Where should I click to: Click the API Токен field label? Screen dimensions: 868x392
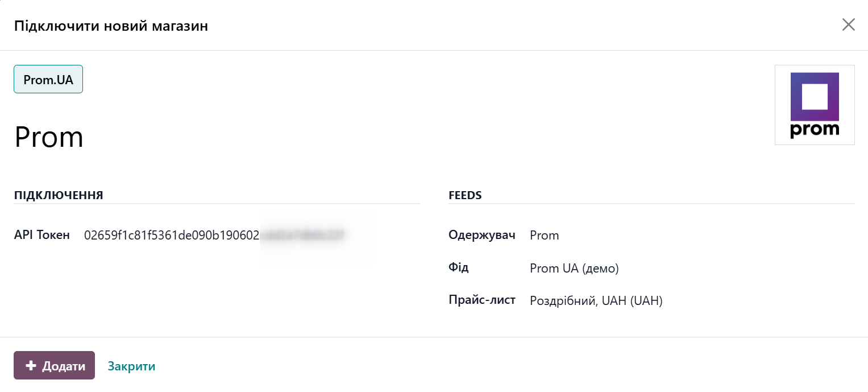pos(40,234)
